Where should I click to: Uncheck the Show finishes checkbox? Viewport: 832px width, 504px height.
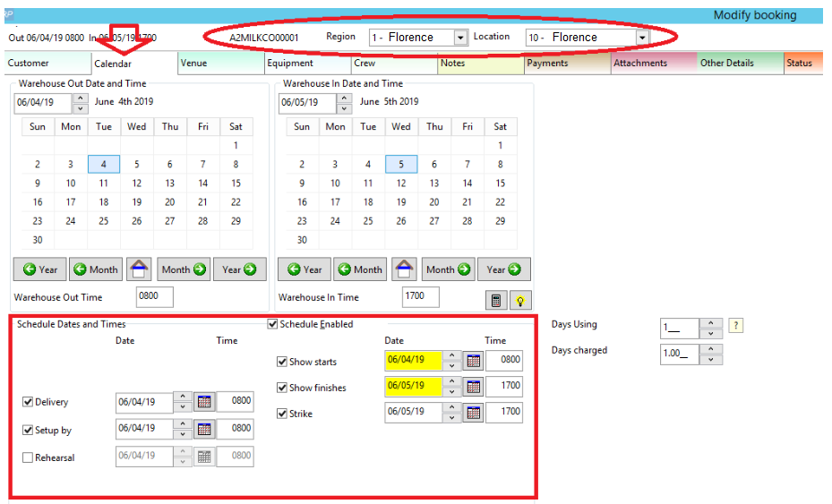pyautogui.click(x=282, y=388)
